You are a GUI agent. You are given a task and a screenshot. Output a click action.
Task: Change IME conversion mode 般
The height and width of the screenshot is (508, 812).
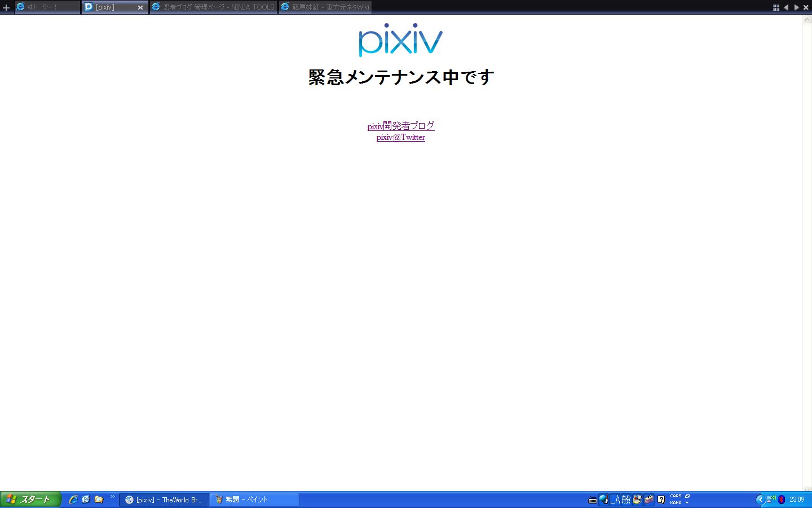coord(626,500)
